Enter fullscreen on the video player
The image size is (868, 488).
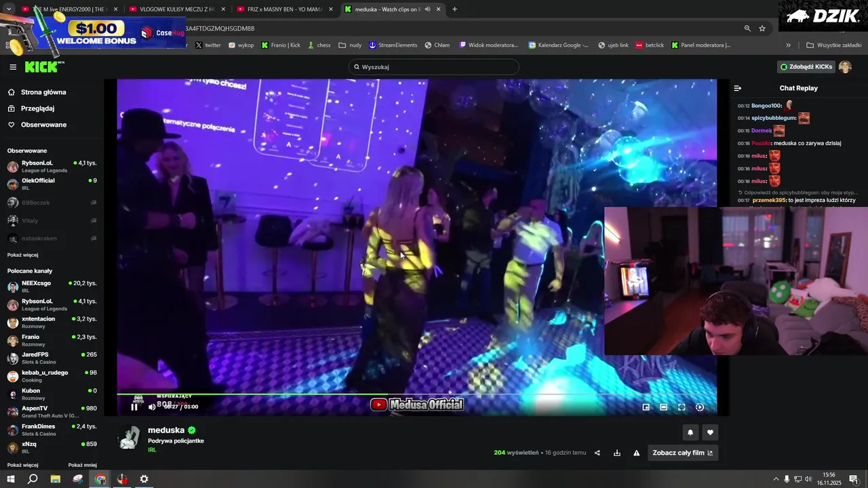(682, 407)
